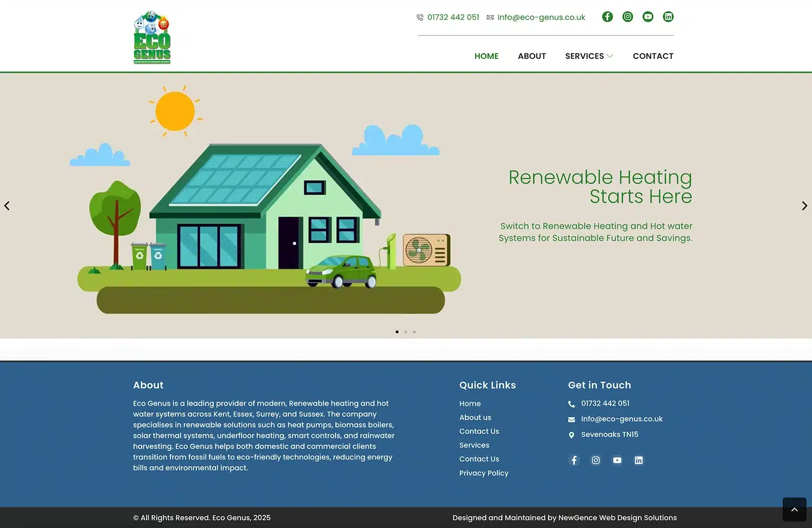Expand the Services dropdown menu
812x528 pixels.
click(x=589, y=56)
